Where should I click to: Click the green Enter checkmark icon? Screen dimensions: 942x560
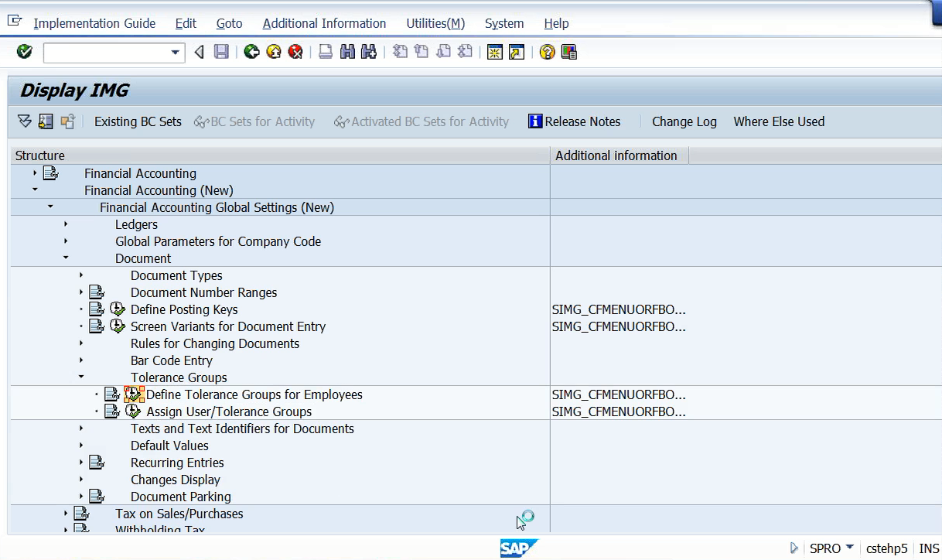(x=25, y=52)
